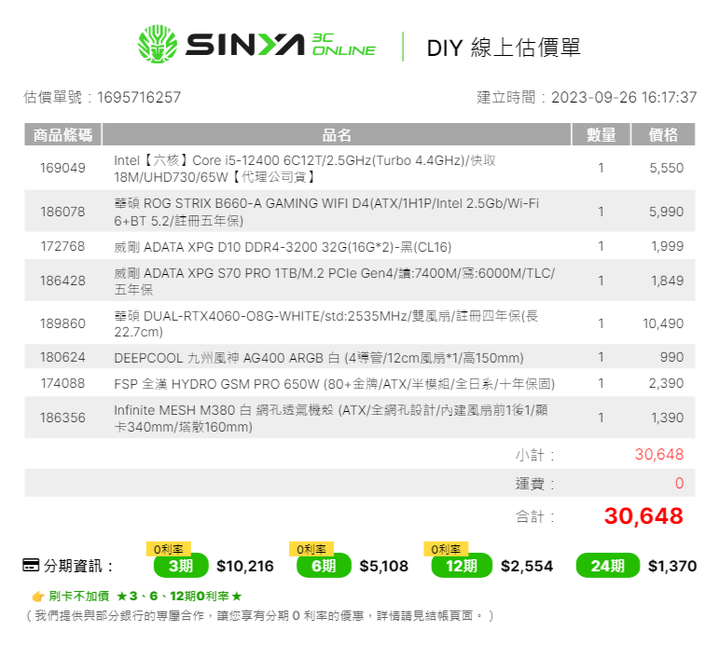Click the 運費 label
This screenshot has height=645, width=720.
[x=534, y=484]
